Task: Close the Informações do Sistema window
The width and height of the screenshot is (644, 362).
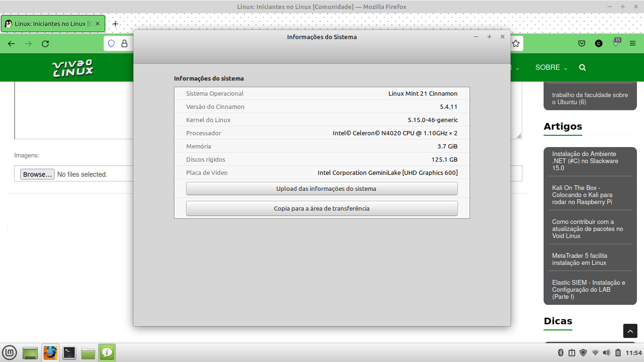Action: [503, 37]
